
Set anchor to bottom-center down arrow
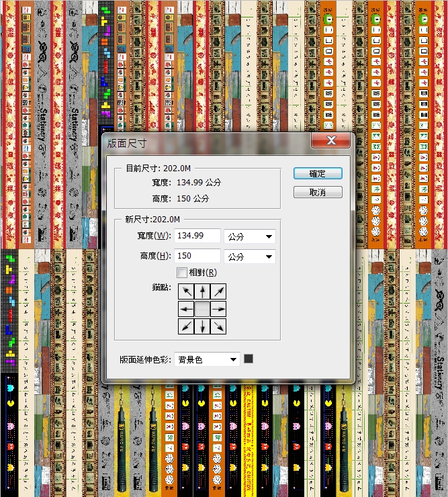coord(201,326)
